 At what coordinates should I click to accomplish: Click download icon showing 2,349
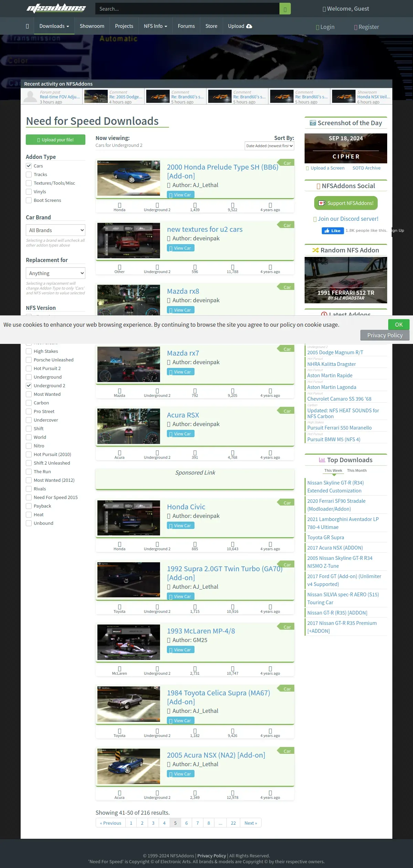click(195, 793)
